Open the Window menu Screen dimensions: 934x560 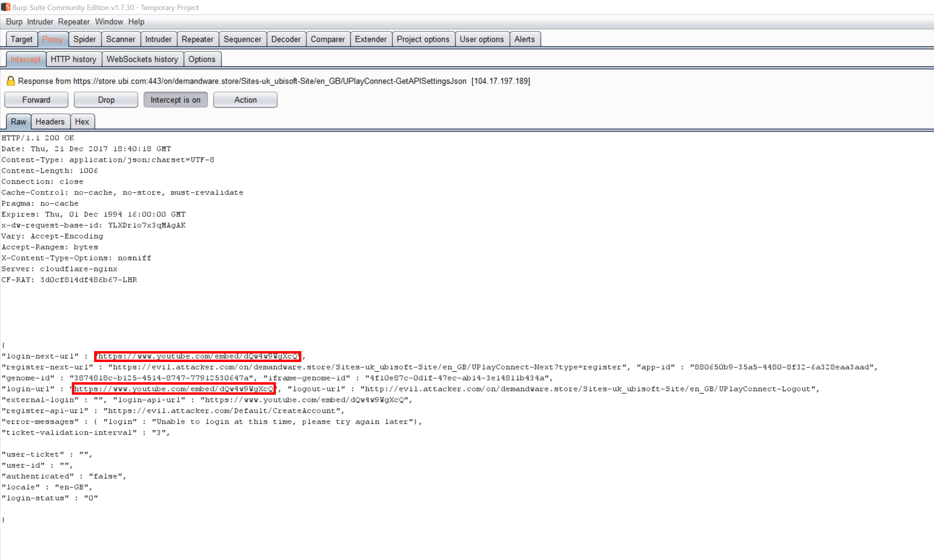(109, 22)
